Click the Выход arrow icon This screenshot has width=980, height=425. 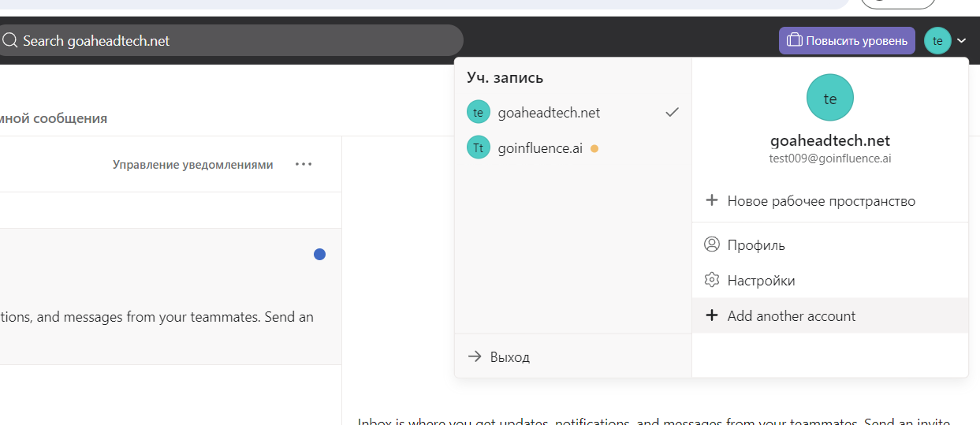[475, 356]
